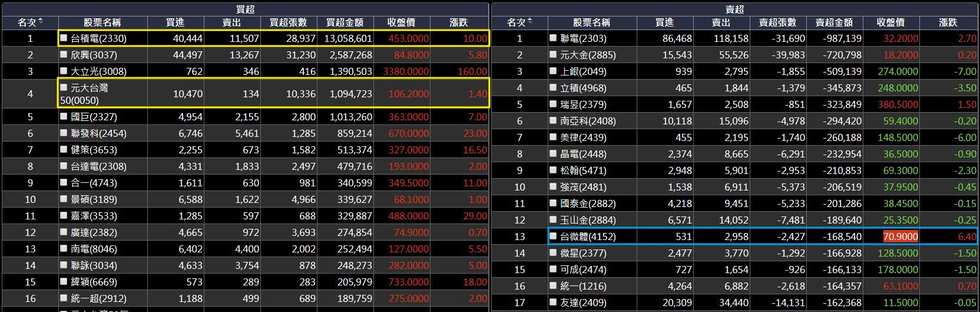Click the 118,158 賣出 value for 聯電
This screenshot has width=980, height=312.
pos(721,38)
